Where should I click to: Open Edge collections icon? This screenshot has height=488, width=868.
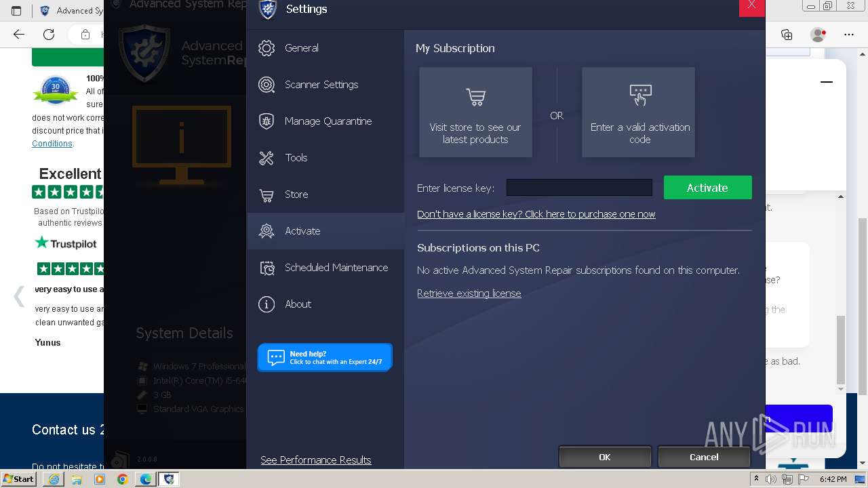point(787,35)
